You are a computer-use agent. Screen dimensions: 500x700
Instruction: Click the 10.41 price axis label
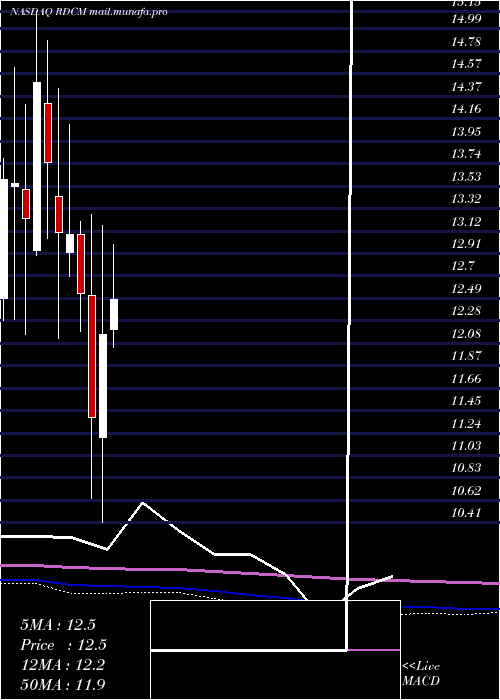466,513
